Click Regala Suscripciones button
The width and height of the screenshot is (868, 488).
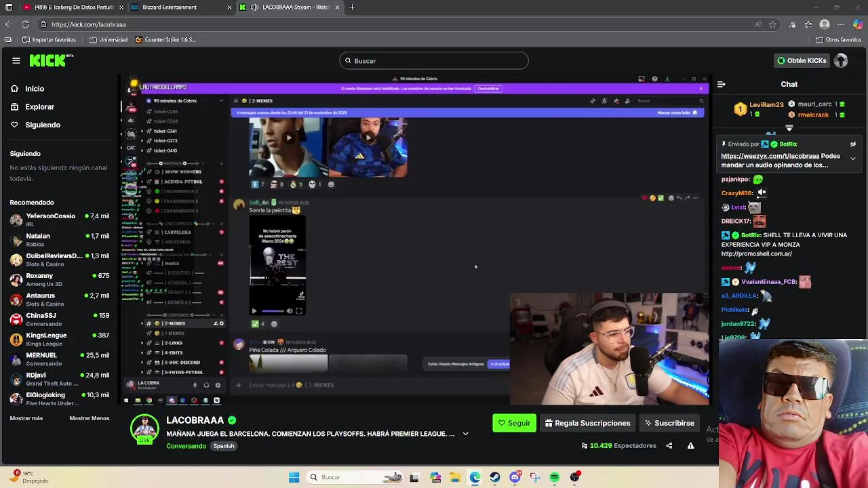[587, 423]
